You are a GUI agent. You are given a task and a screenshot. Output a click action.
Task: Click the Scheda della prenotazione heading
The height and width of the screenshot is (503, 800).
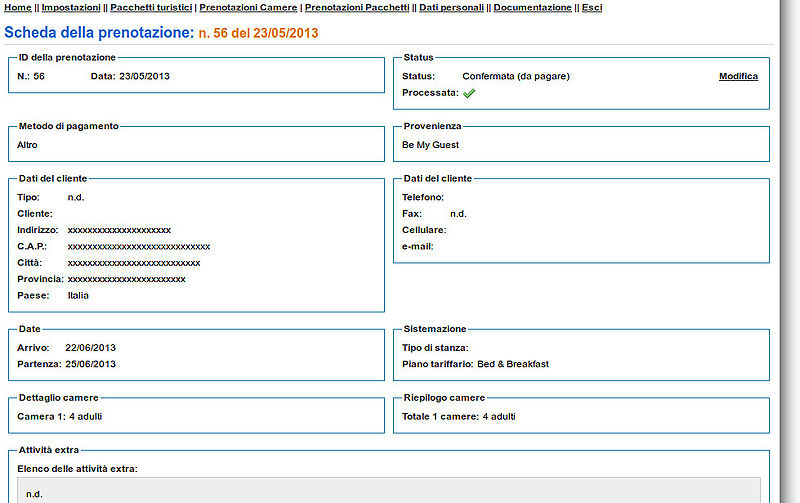click(x=99, y=33)
